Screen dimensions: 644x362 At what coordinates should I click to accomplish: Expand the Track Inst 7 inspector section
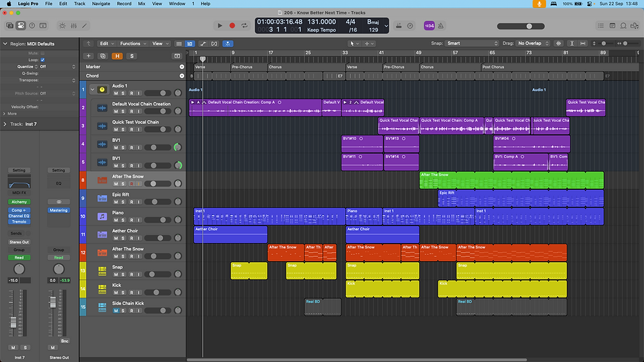[6, 124]
